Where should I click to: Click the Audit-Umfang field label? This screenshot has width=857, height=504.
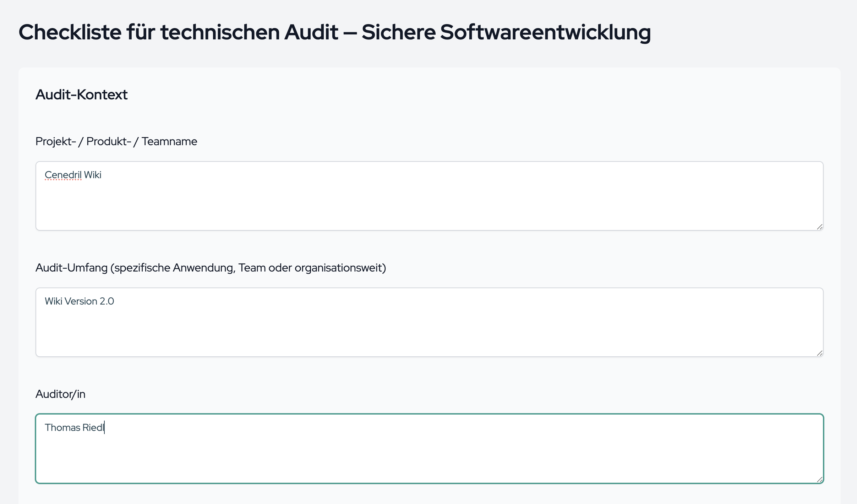[x=211, y=268]
